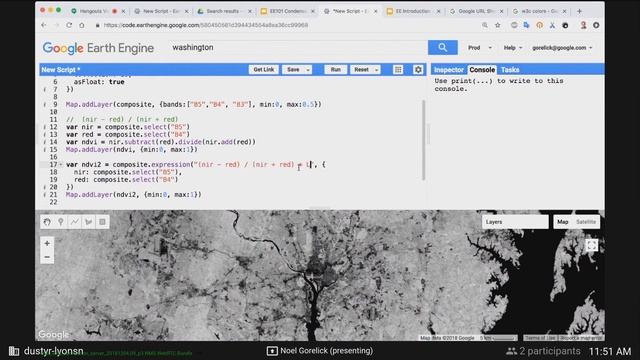640x360 pixels.
Task: Click the presenting screen icon near Noel Gorelick
Action: pos(272,351)
